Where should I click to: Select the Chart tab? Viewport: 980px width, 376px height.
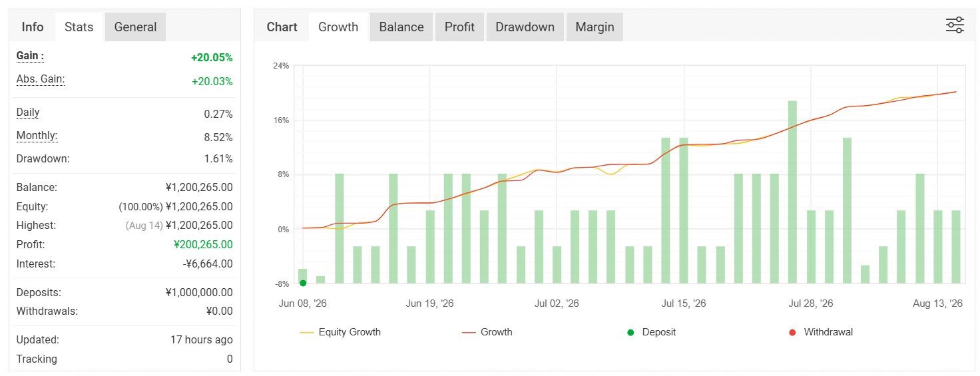(x=282, y=27)
